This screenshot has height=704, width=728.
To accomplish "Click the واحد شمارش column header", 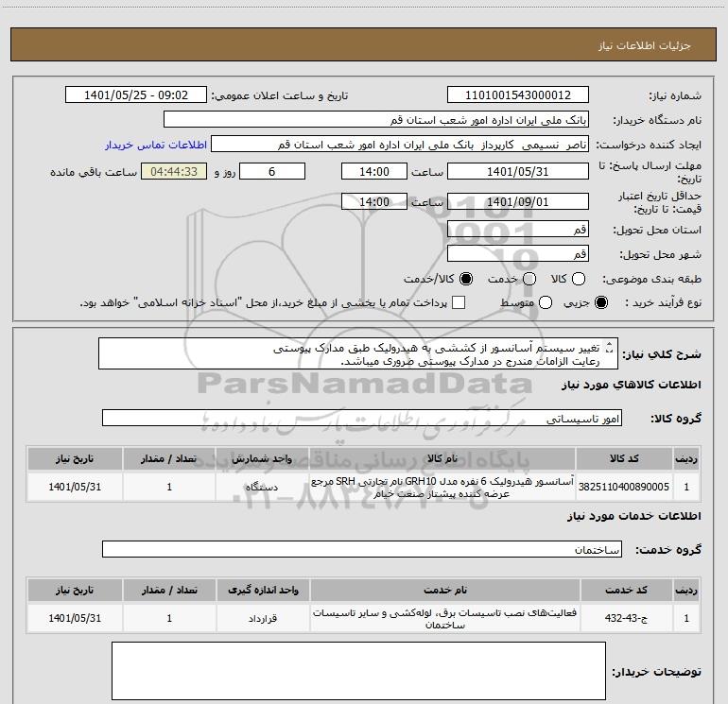I will 262,458.
